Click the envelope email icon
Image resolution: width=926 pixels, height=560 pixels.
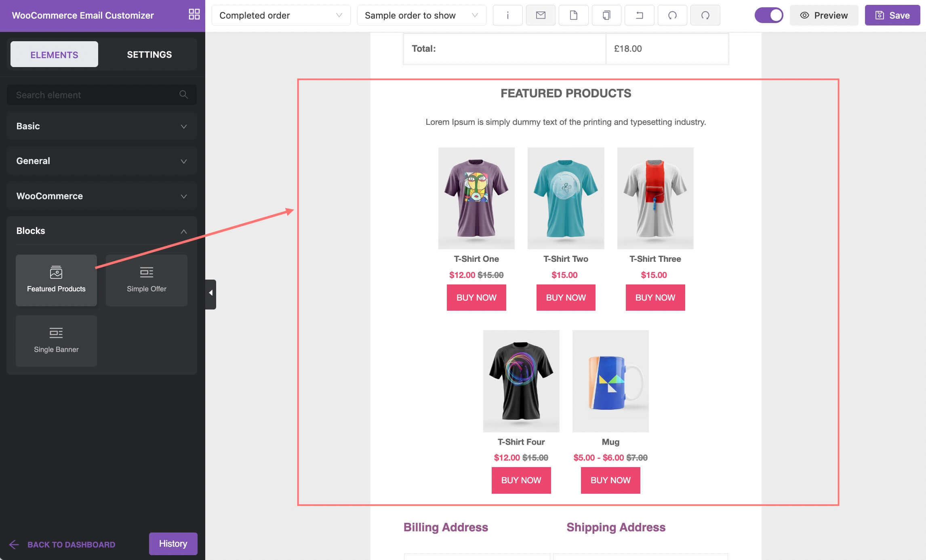[541, 15]
